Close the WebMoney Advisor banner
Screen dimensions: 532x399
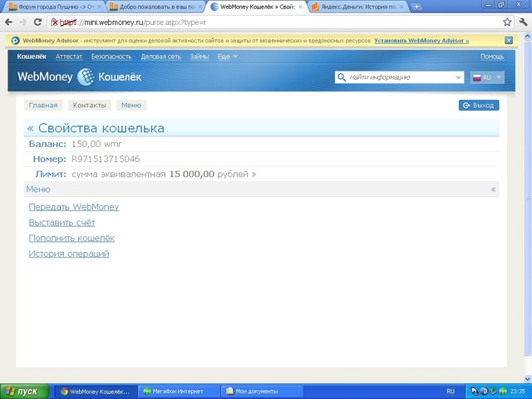[x=509, y=41]
